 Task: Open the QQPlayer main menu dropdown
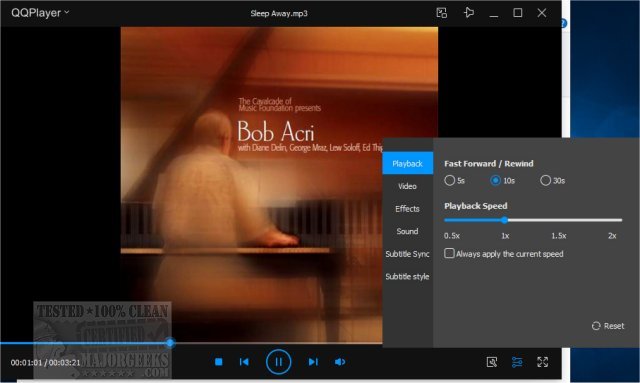pos(40,13)
